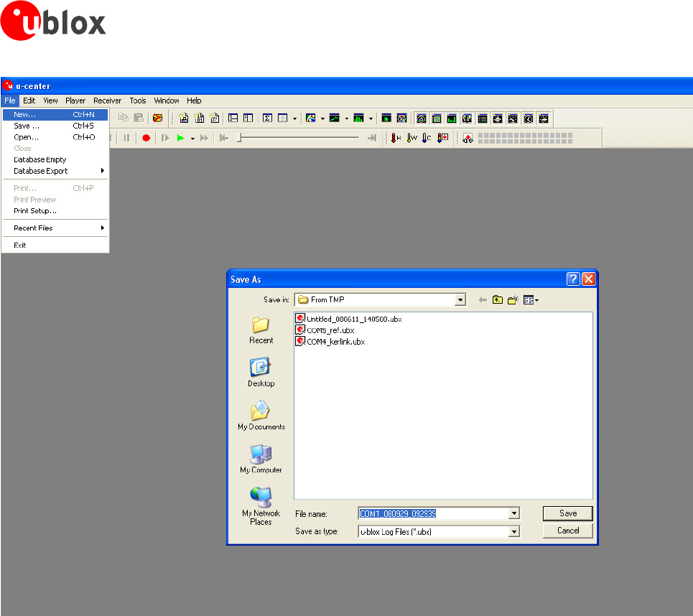Open the Tools menu
Image resolution: width=693 pixels, height=616 pixels.
(138, 101)
